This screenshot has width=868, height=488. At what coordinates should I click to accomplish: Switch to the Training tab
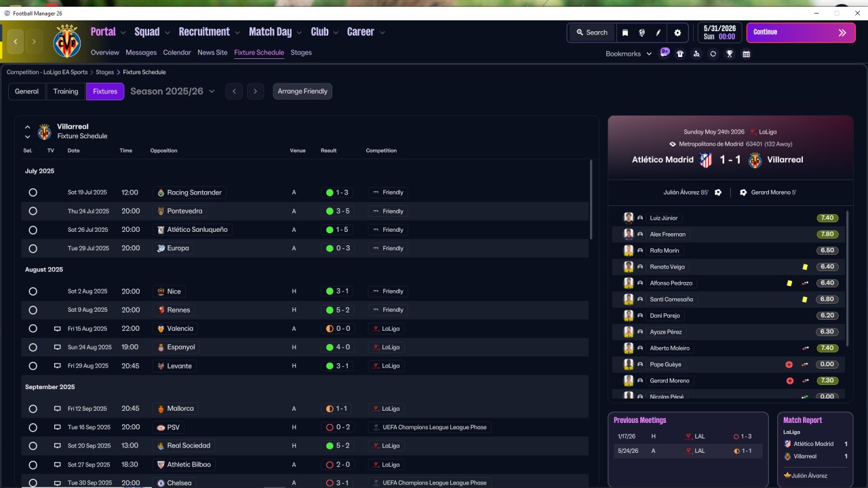click(66, 91)
